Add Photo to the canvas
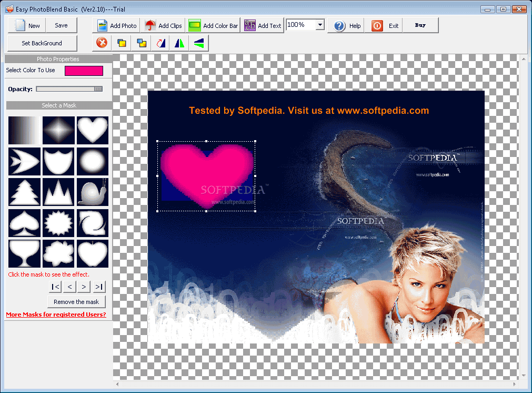This screenshot has height=393, width=532. [x=116, y=25]
